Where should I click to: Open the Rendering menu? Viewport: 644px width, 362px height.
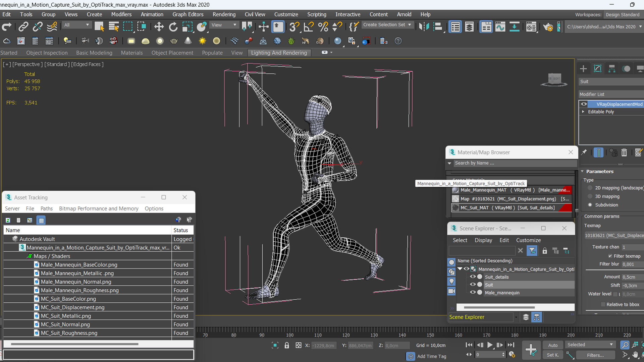224,14
